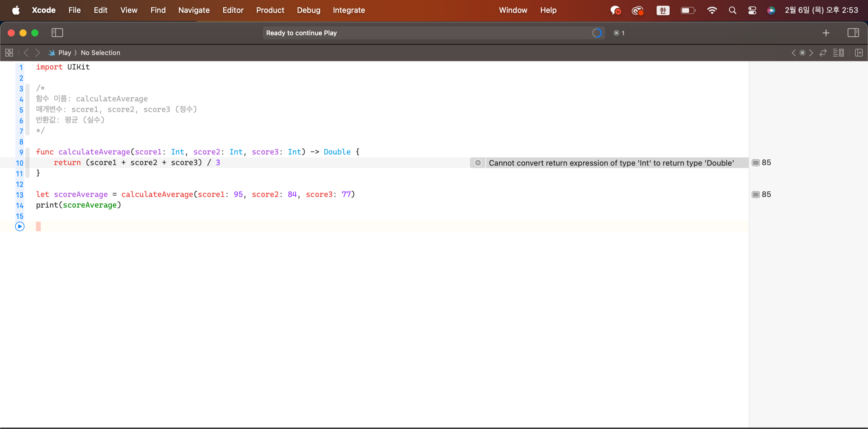Toggle the navigator sidebar panel
The height and width of the screenshot is (429, 868).
coord(57,33)
